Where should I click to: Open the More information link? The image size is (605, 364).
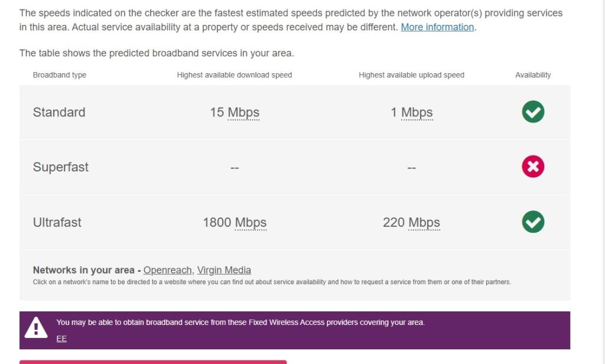click(x=437, y=27)
